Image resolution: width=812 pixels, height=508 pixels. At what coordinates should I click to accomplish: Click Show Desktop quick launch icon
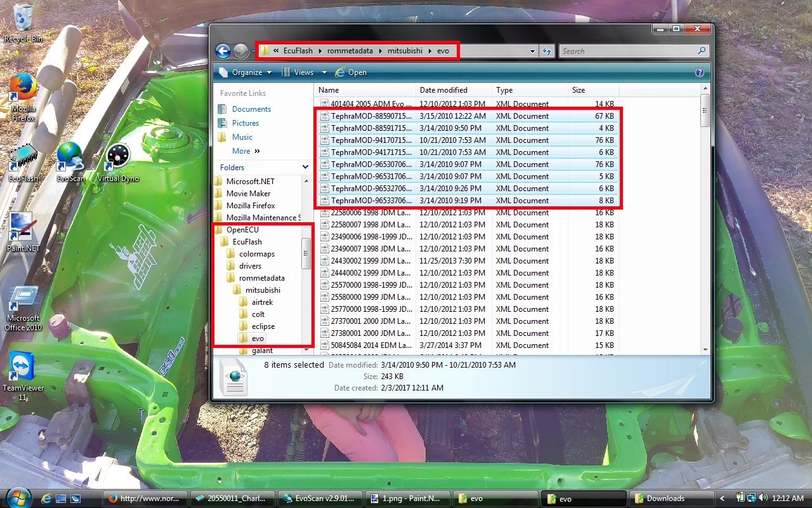click(60, 498)
